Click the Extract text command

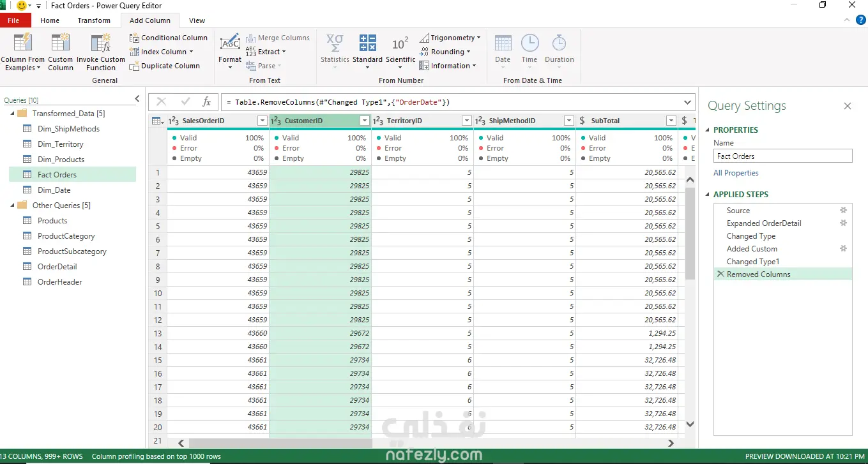pyautogui.click(x=266, y=52)
